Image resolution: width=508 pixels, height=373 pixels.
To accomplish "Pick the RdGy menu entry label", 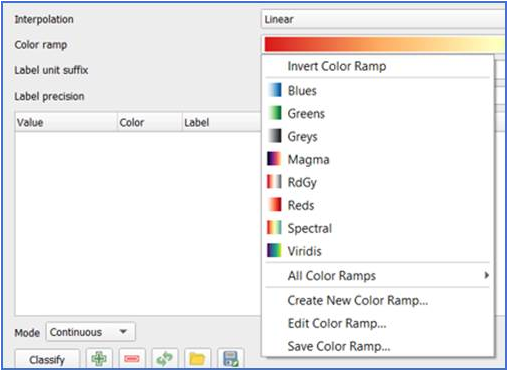I will coord(302,183).
